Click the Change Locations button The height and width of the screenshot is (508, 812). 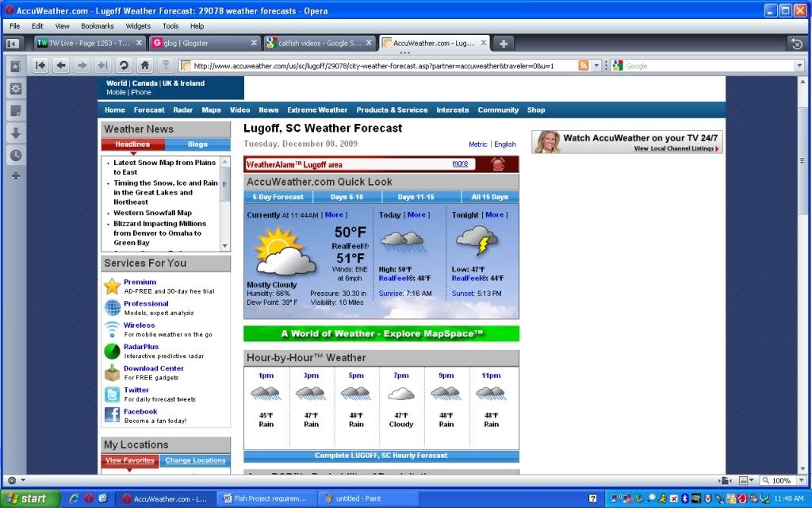coord(195,460)
